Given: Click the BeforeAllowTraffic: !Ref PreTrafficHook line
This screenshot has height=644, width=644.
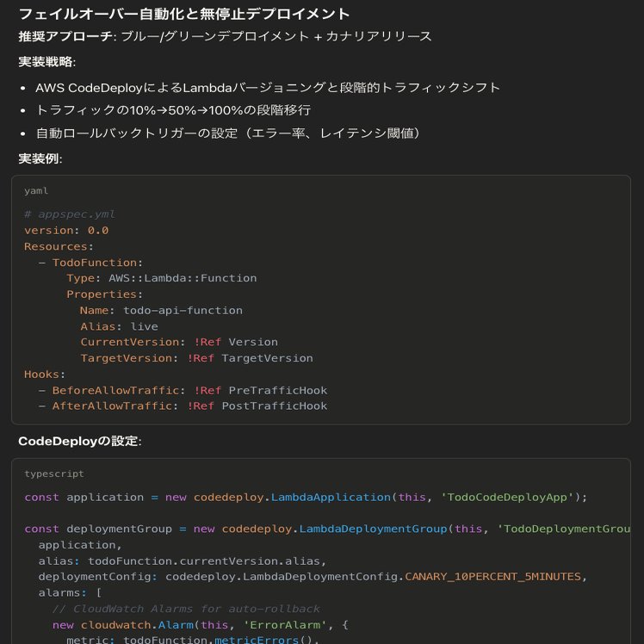Looking at the screenshot, I should click(183, 390).
